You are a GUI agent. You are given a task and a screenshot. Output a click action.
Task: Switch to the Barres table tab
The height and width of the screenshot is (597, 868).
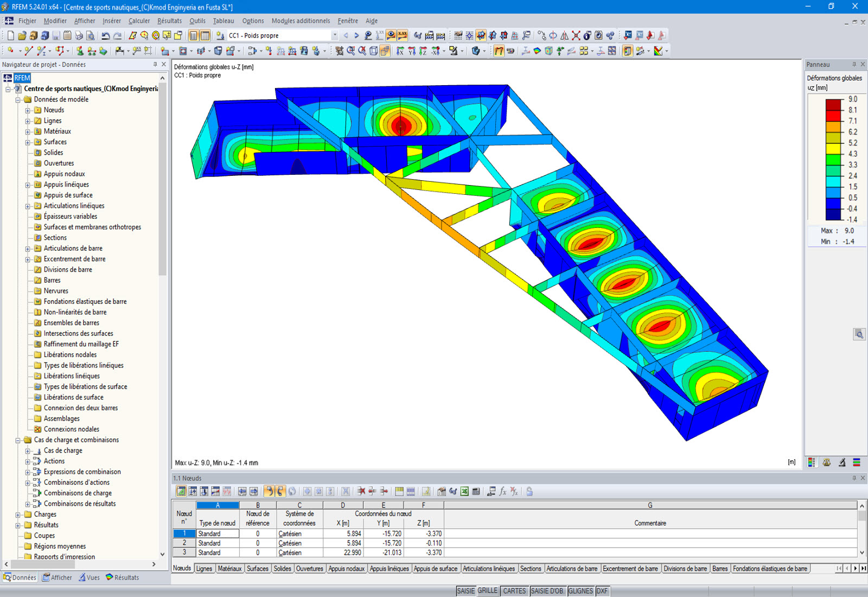click(x=720, y=569)
